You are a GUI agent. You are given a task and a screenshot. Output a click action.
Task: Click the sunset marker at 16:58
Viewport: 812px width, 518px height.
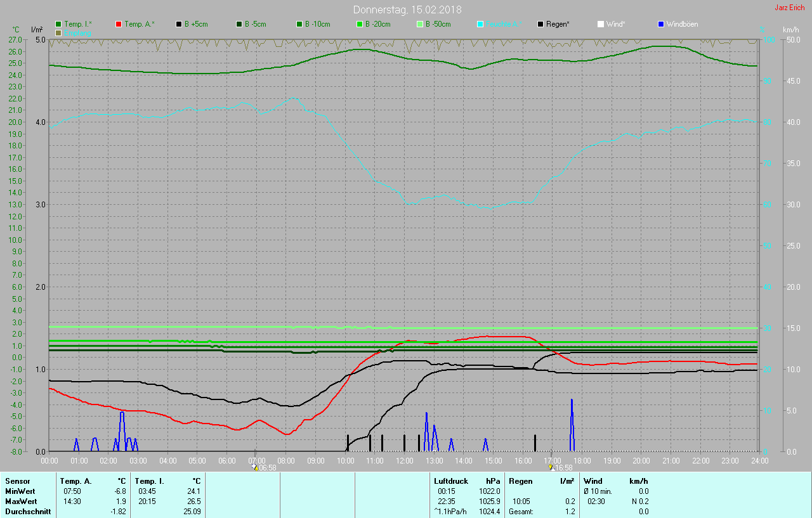[x=551, y=467]
